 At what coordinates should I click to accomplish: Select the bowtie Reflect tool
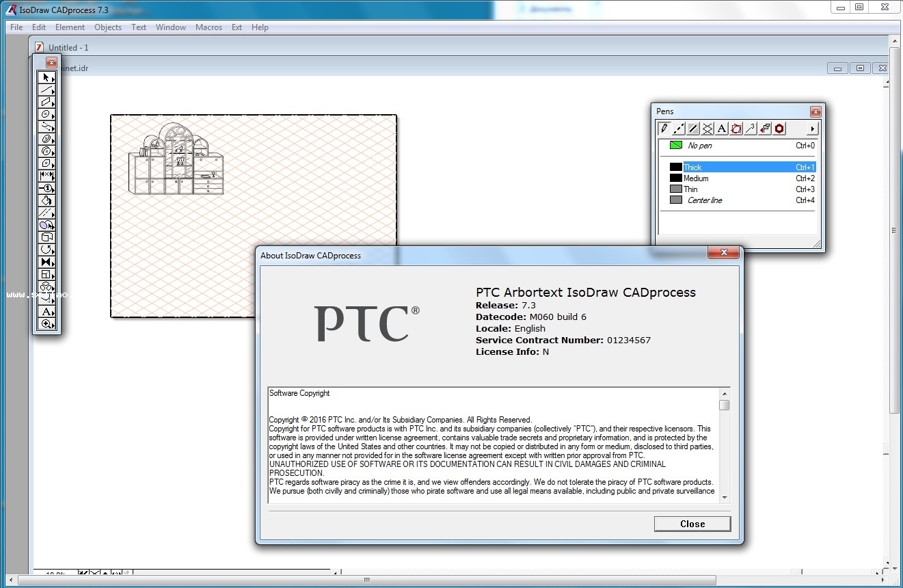[46, 262]
